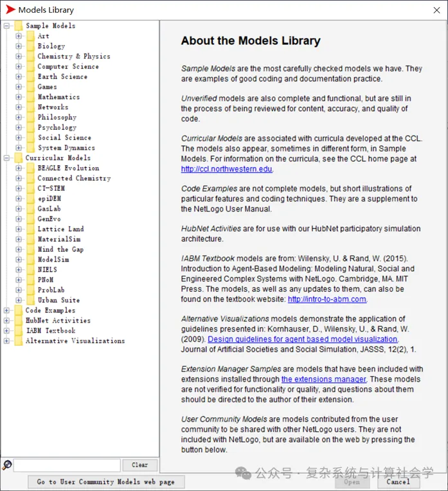Click the NetLogo red arrow logo
The height and width of the screenshot is (491, 448).
10,10
